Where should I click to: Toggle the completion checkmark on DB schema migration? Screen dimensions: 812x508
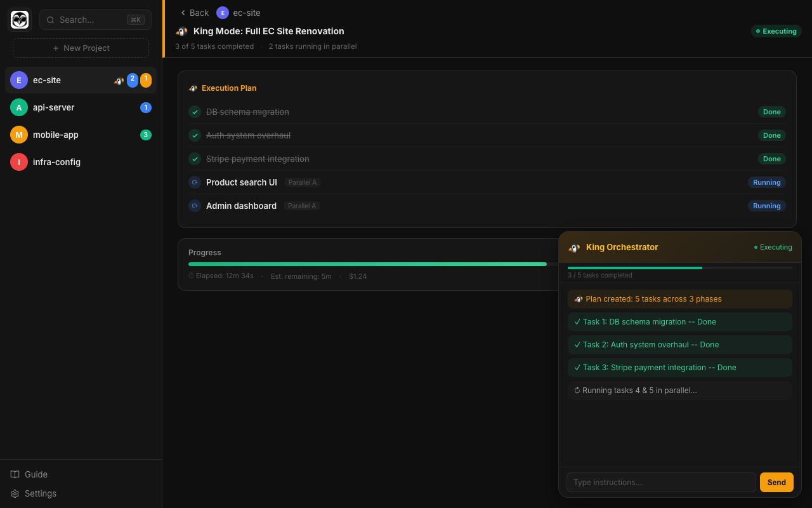(194, 112)
